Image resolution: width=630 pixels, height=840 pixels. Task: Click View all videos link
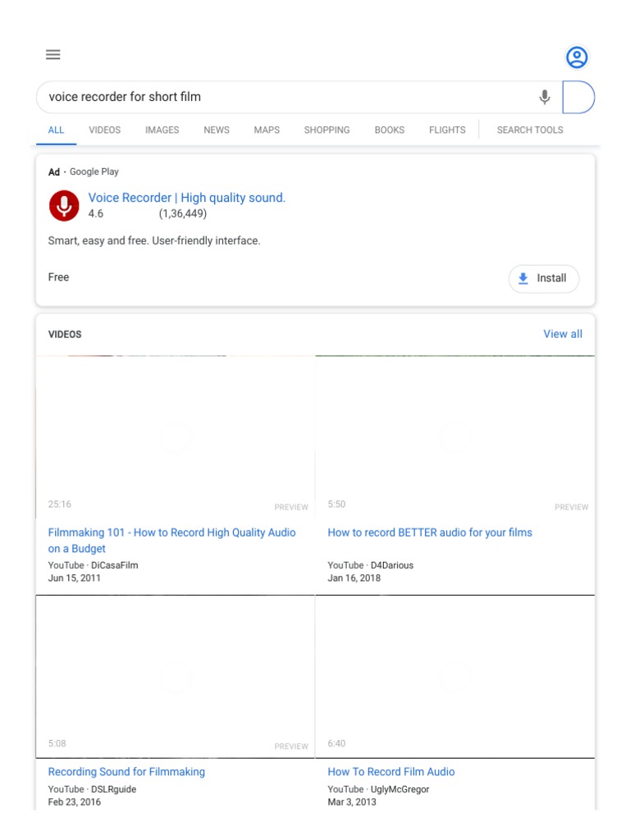tap(563, 335)
